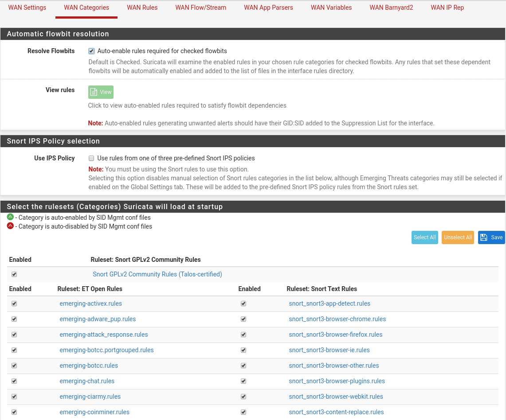The height and width of the screenshot is (420, 506).
Task: Open emerging-ciarmy.rules link
Action: (90, 397)
